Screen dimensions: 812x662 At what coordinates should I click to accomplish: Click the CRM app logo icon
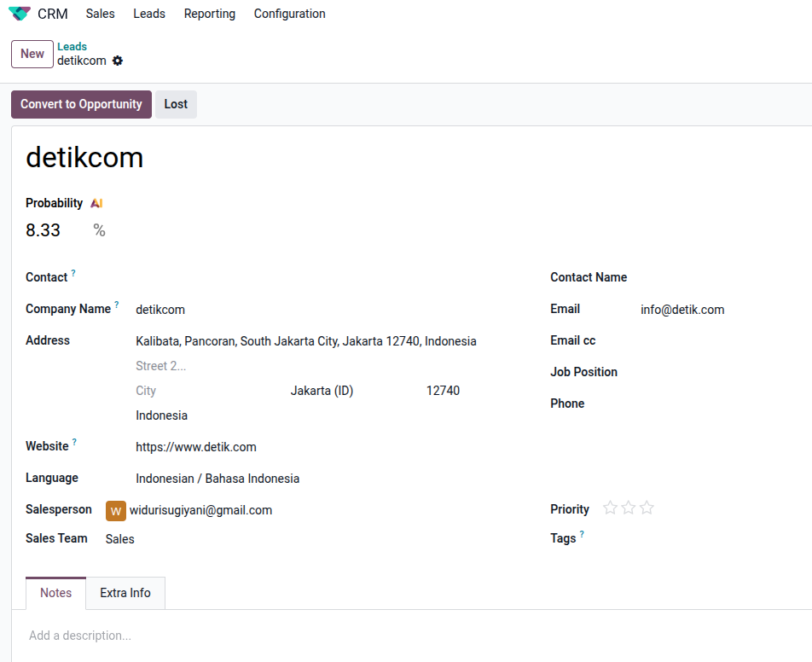pos(19,14)
